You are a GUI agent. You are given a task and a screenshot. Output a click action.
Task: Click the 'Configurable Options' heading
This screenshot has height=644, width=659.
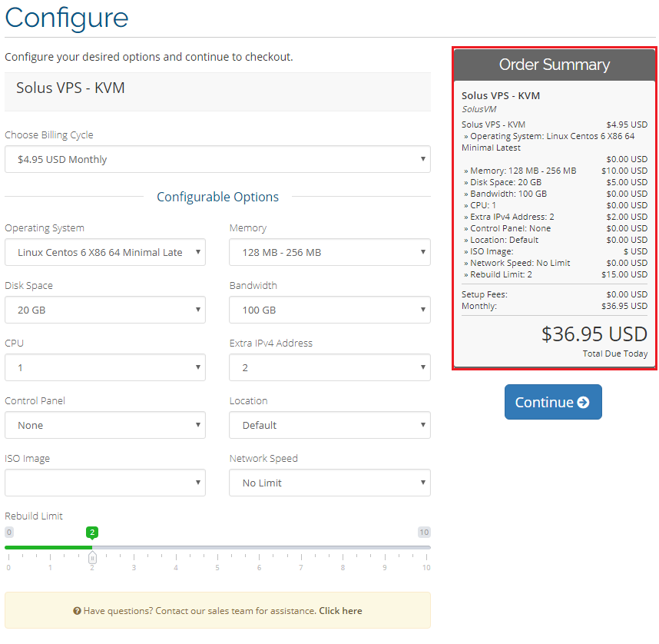coord(217,197)
